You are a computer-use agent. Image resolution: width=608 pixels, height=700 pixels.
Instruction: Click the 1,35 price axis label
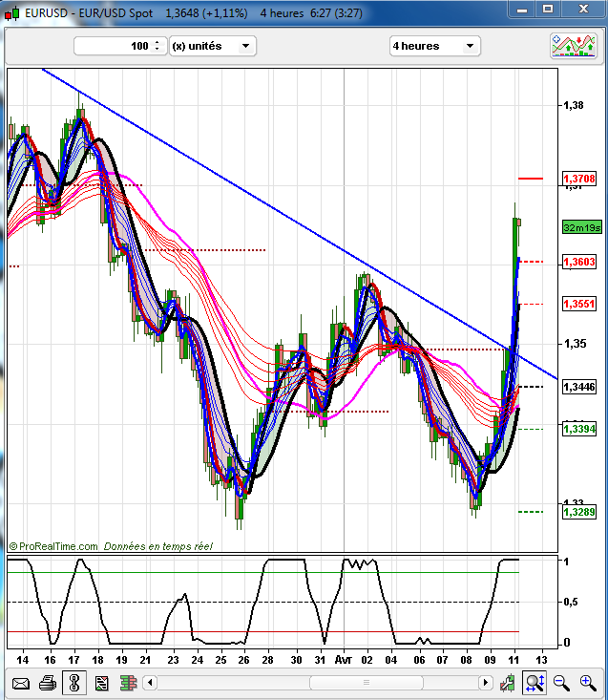pyautogui.click(x=575, y=344)
